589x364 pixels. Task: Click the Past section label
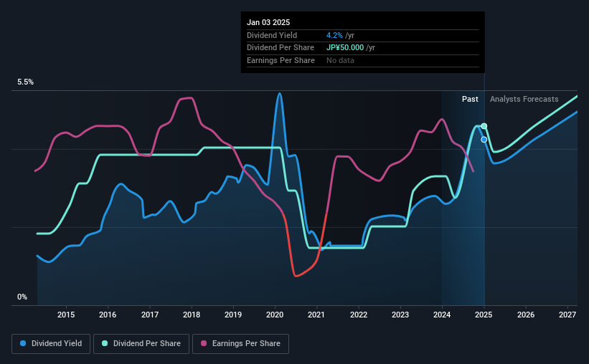point(470,99)
